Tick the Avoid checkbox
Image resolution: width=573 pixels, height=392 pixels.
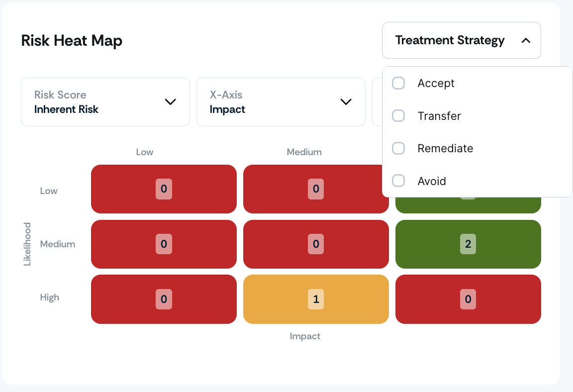click(398, 181)
